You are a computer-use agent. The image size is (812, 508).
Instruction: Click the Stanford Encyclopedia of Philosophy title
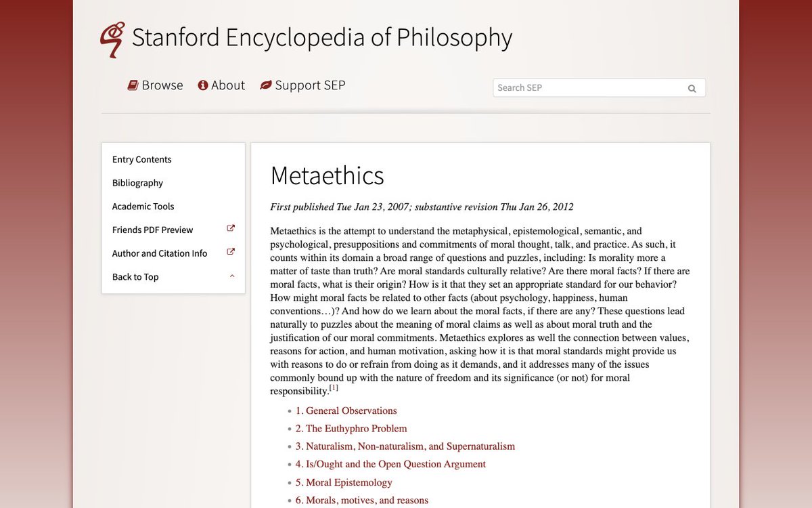pos(322,37)
